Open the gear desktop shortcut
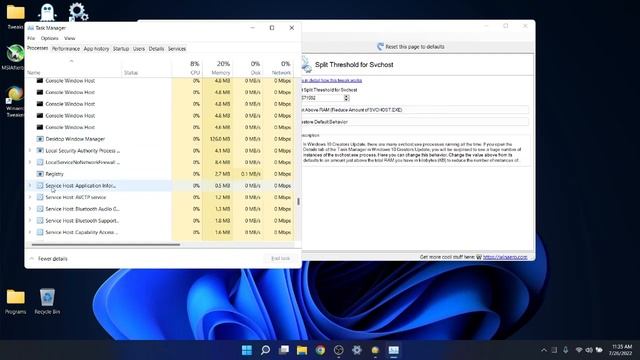Image resolution: width=640 pixels, height=360 pixels. 78,12
